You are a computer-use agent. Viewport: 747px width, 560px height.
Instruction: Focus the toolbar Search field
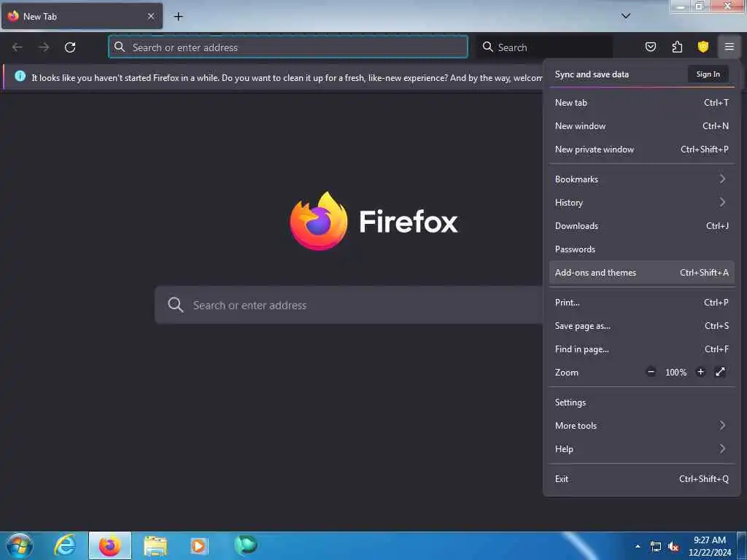click(544, 47)
